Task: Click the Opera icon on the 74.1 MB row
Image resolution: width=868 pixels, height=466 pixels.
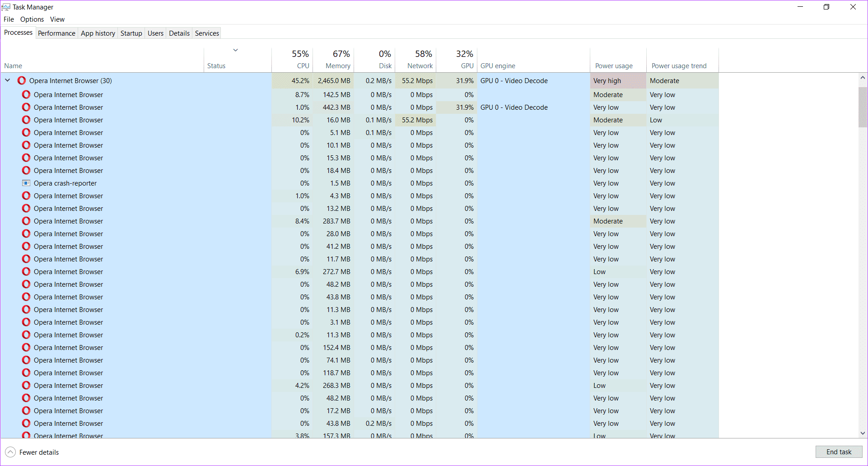Action: click(26, 360)
